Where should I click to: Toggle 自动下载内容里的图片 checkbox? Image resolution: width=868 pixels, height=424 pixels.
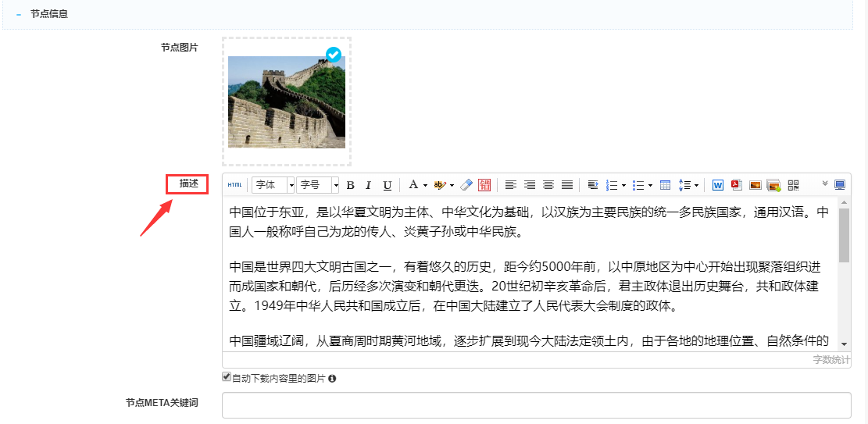tap(226, 376)
